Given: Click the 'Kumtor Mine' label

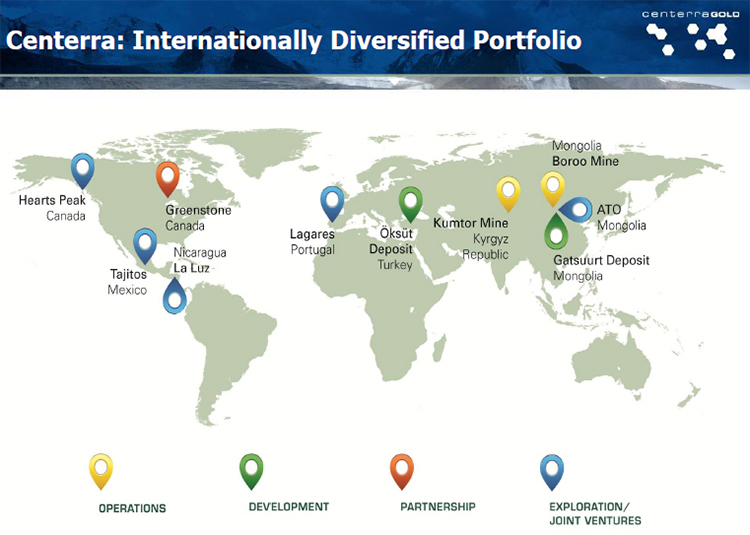Looking at the screenshot, I should pos(471,223).
